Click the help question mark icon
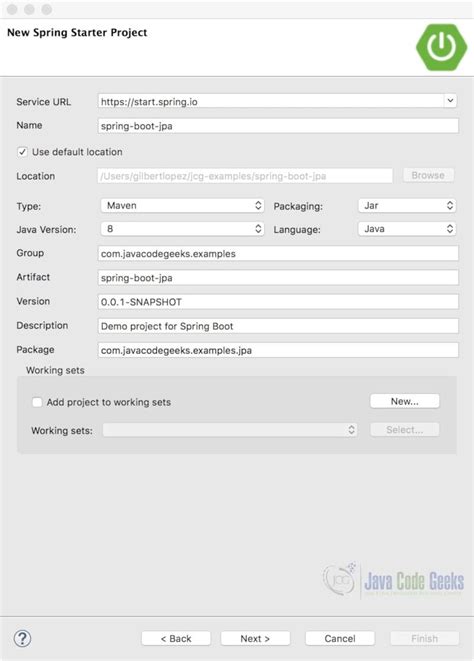This screenshot has height=661, width=474. coord(22,638)
